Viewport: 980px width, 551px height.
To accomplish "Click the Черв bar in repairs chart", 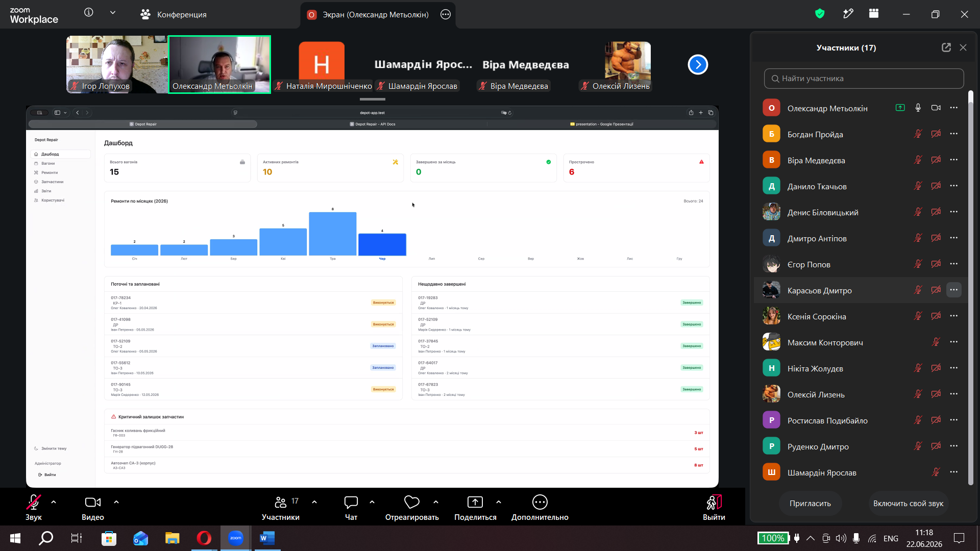I will [382, 244].
